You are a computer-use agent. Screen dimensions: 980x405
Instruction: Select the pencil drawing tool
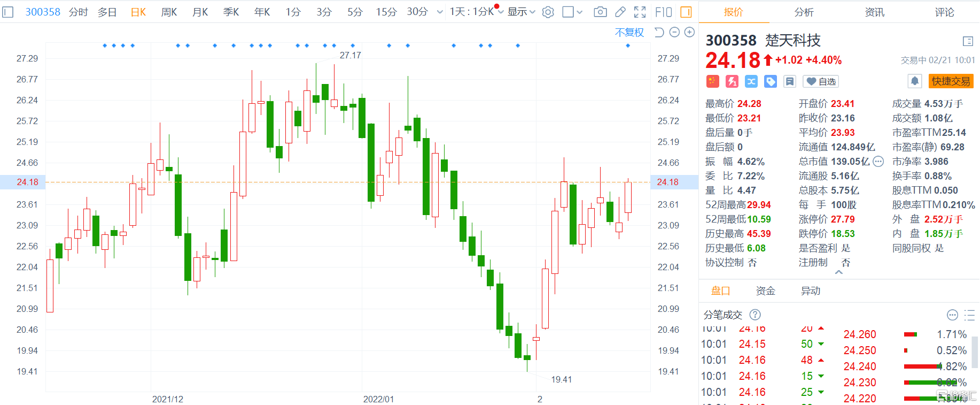[620, 12]
